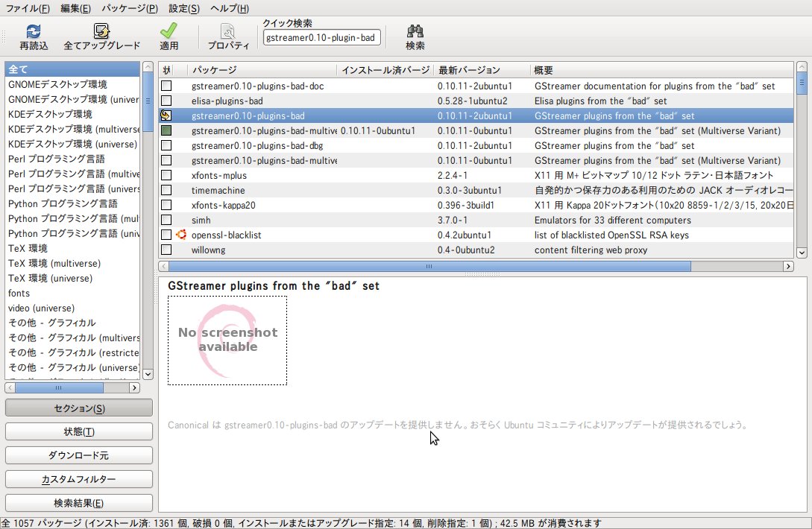Click the Ubuntu logo beside openssl-blacklist
Image resolution: width=812 pixels, height=529 pixels.
point(181,235)
